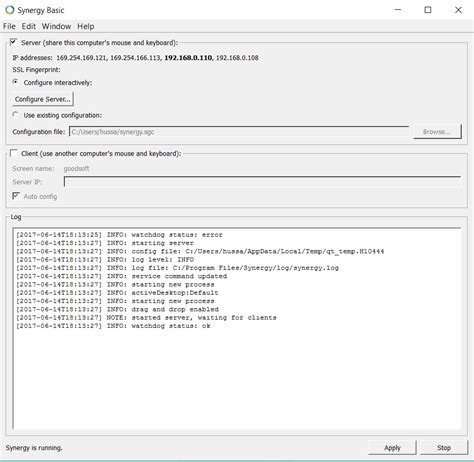This screenshot has width=474, height=462.
Task: Close the Synergy Basic window
Action: point(458,10)
